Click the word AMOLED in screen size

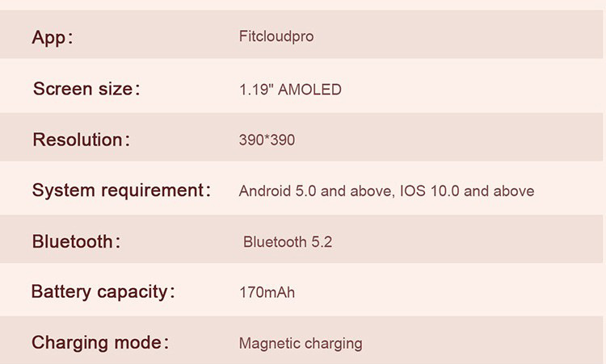[309, 90]
